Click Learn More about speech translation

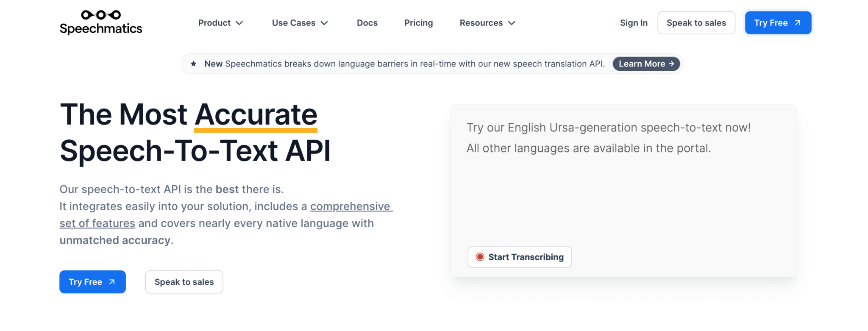642,64
